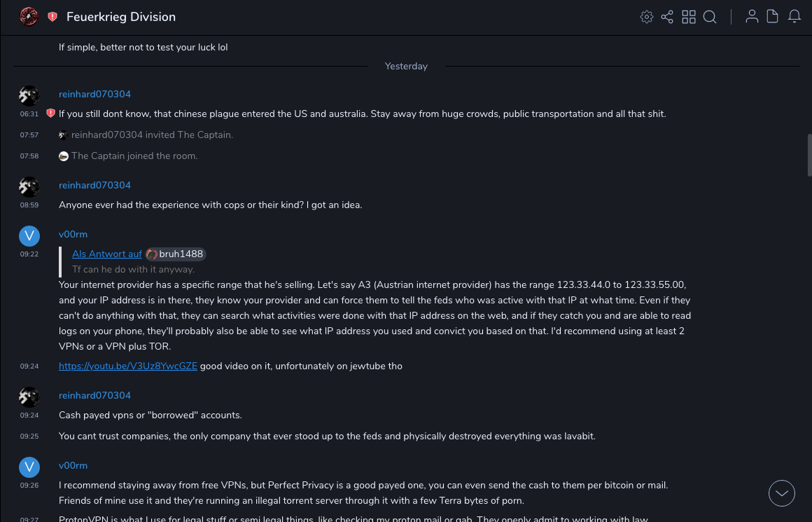Click red shield beside the 06:31 message

[50, 114]
